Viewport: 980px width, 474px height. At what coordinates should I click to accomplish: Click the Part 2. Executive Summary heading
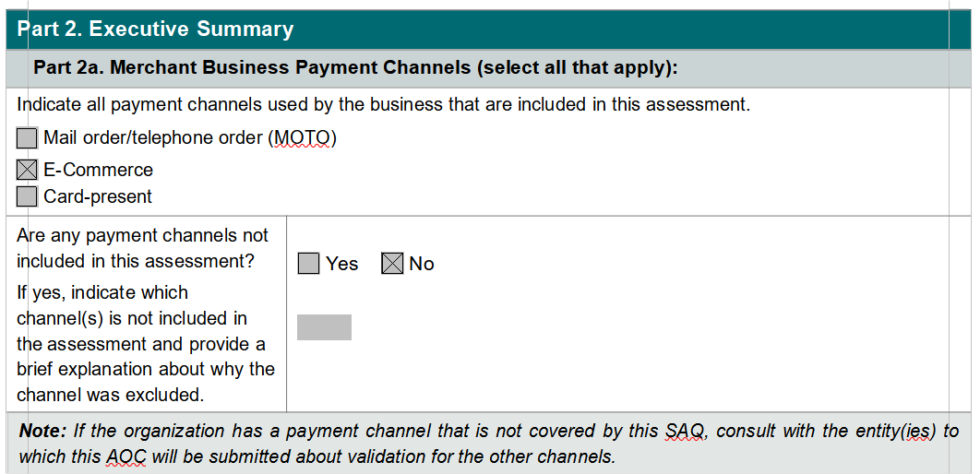[x=155, y=30]
